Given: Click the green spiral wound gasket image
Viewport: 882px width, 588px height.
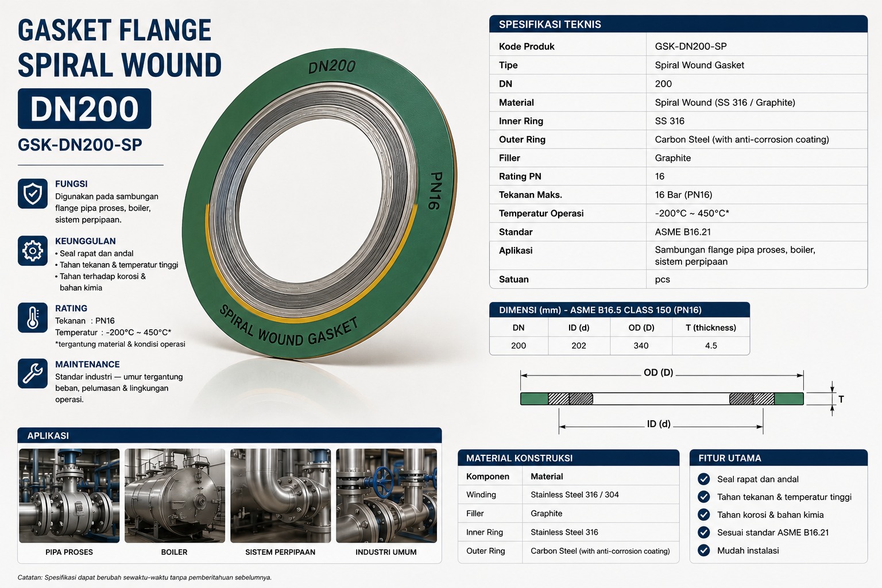Looking at the screenshot, I should point(319,204).
